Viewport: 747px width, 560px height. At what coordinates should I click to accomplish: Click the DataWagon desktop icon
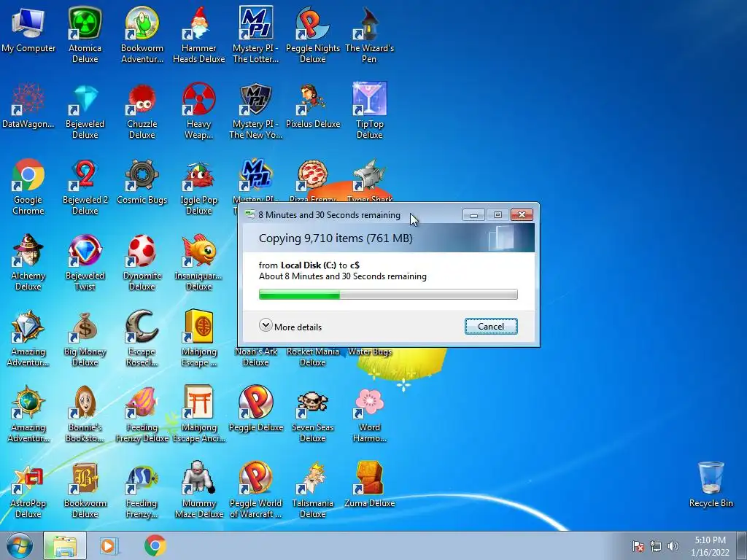tap(28, 106)
